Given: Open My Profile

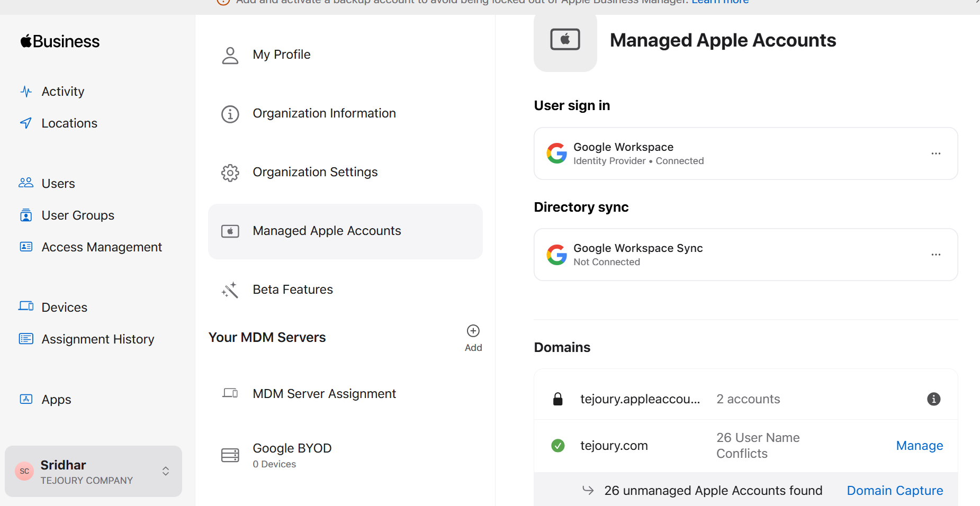Looking at the screenshot, I should click(281, 55).
